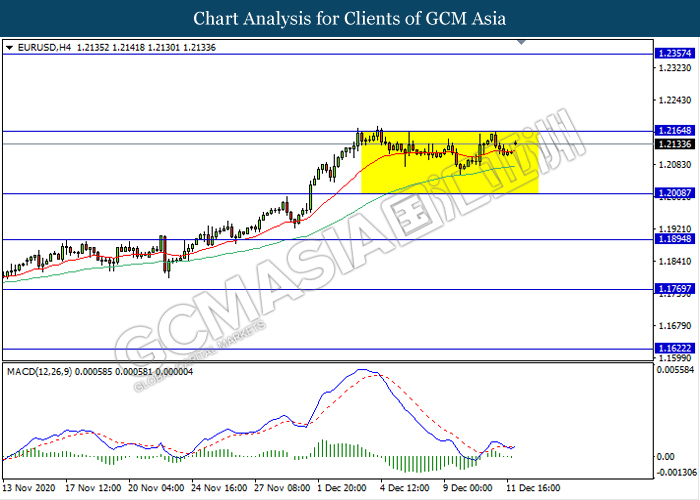Viewport: 700px width, 500px height.
Task: Select the 1.21648 resistance level label
Action: click(675, 131)
